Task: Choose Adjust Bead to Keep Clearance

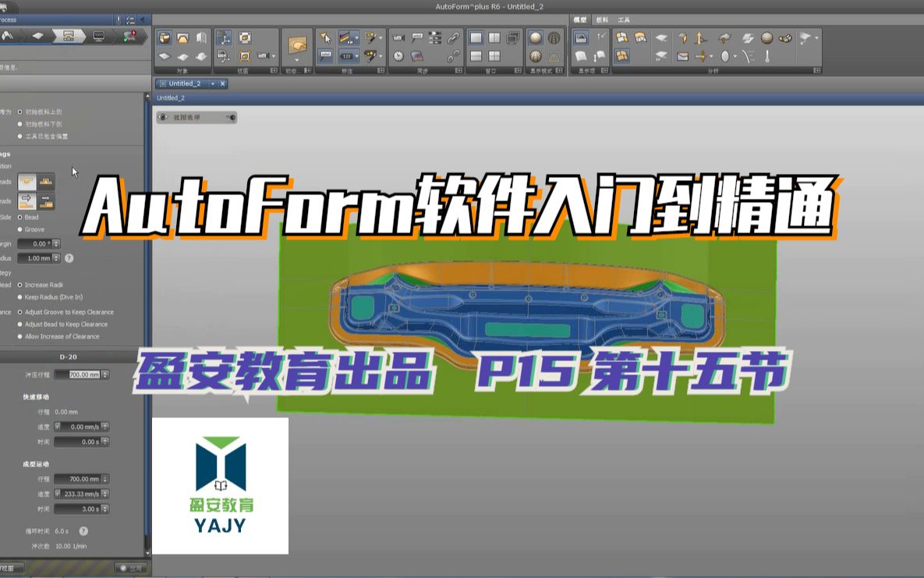Action: pyautogui.click(x=19, y=324)
